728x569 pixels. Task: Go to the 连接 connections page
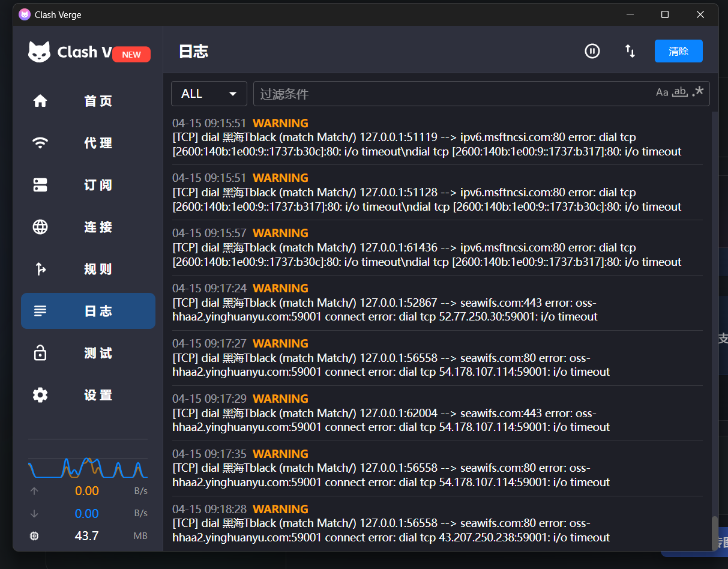(98, 227)
